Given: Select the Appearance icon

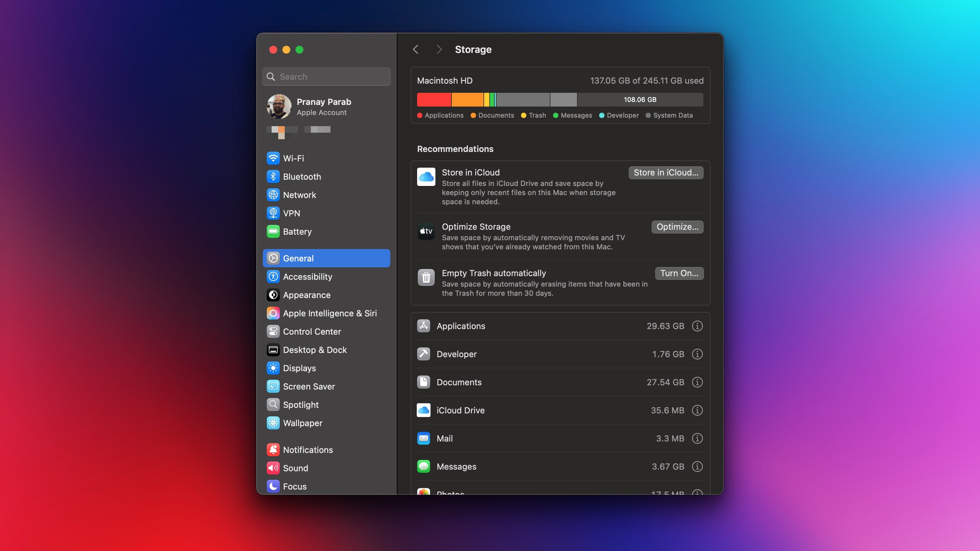Looking at the screenshot, I should pyautogui.click(x=273, y=295).
